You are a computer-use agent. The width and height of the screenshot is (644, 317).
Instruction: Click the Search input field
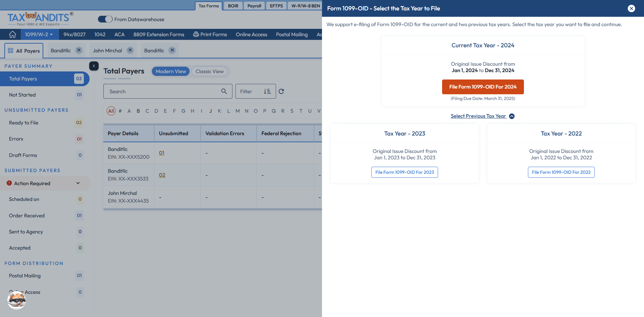coord(168,91)
